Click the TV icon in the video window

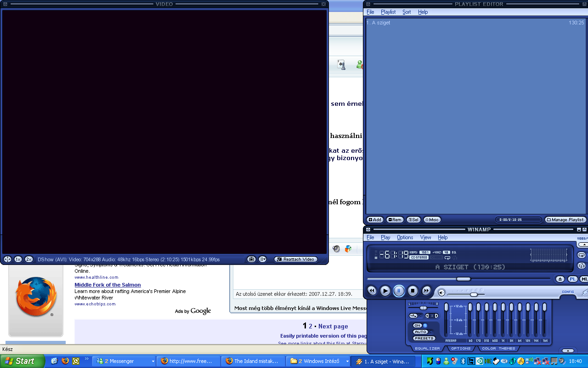pyautogui.click(x=251, y=259)
